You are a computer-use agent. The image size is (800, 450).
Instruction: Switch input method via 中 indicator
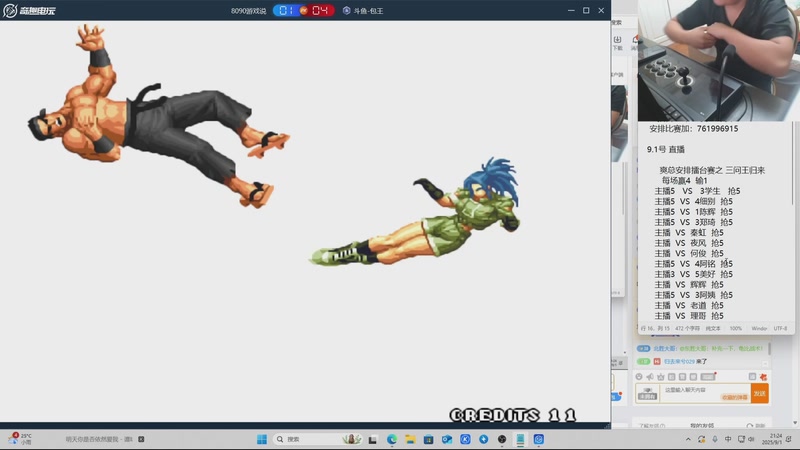(728, 439)
